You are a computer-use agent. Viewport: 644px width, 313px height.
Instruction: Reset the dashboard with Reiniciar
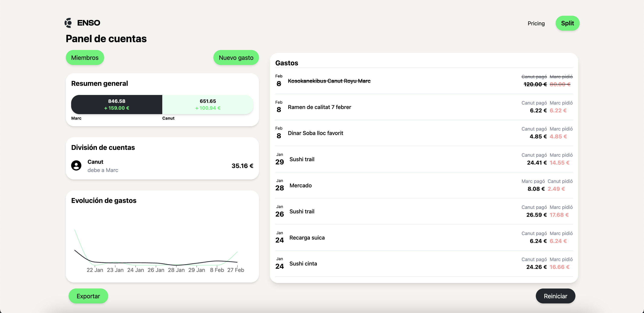click(x=555, y=296)
